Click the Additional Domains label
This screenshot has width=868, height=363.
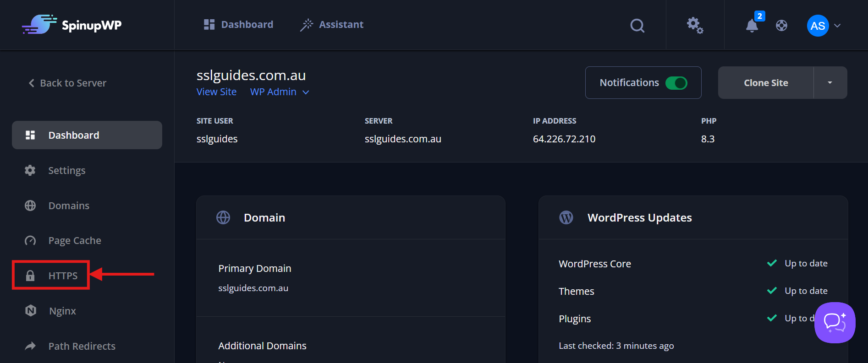tap(263, 346)
